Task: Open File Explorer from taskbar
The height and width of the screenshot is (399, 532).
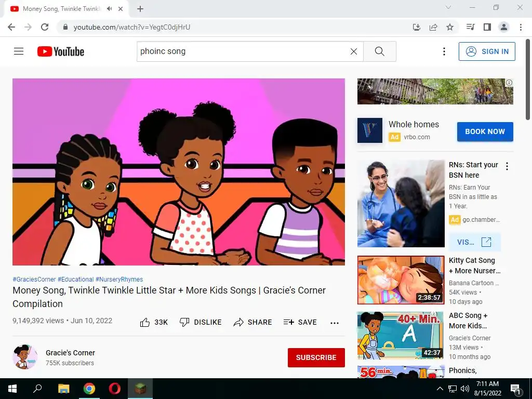Action: (x=63, y=389)
